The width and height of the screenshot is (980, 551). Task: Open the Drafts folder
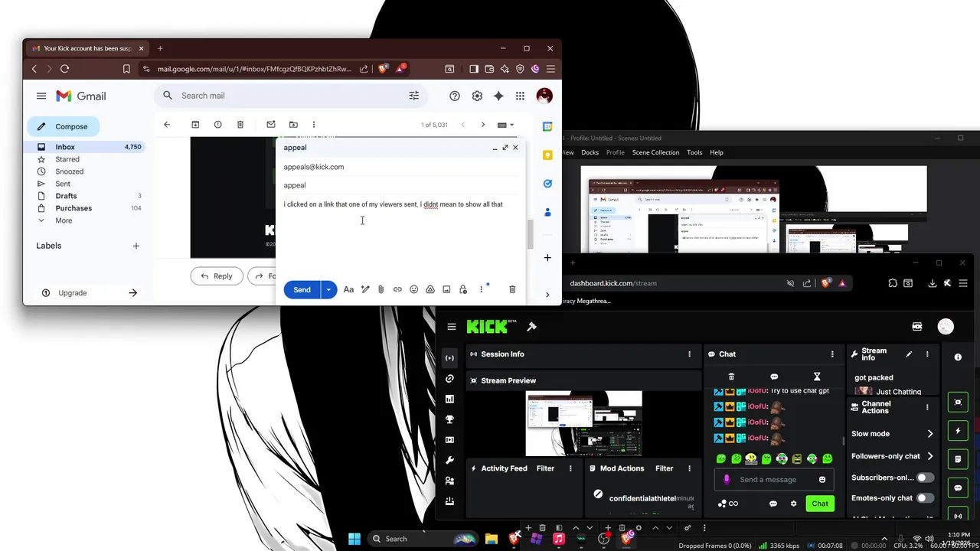point(66,196)
